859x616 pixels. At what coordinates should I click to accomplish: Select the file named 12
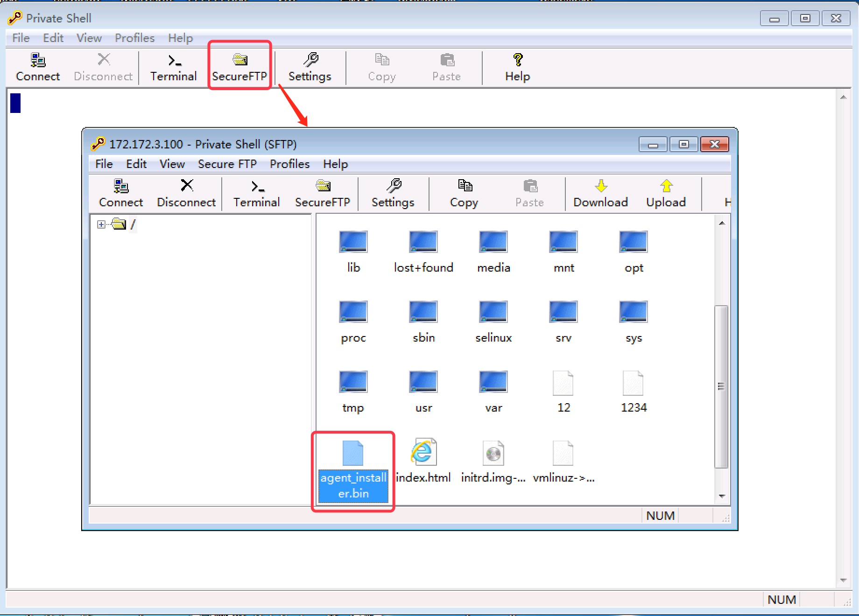[563, 392]
